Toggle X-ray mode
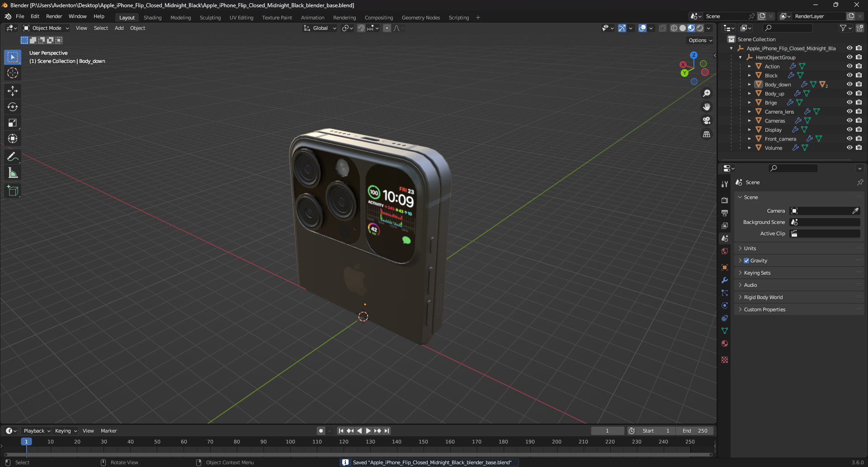 [663, 28]
